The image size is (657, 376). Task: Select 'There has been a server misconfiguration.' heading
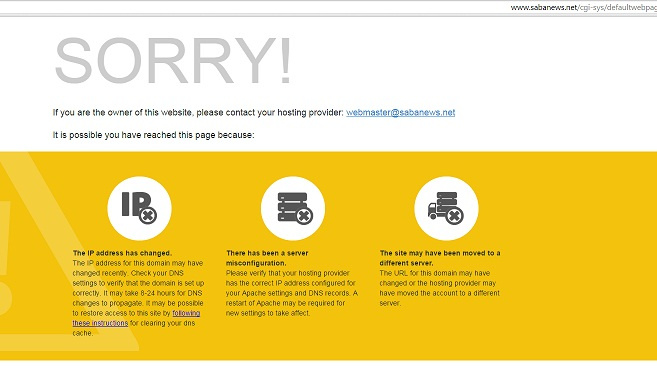(x=267, y=258)
